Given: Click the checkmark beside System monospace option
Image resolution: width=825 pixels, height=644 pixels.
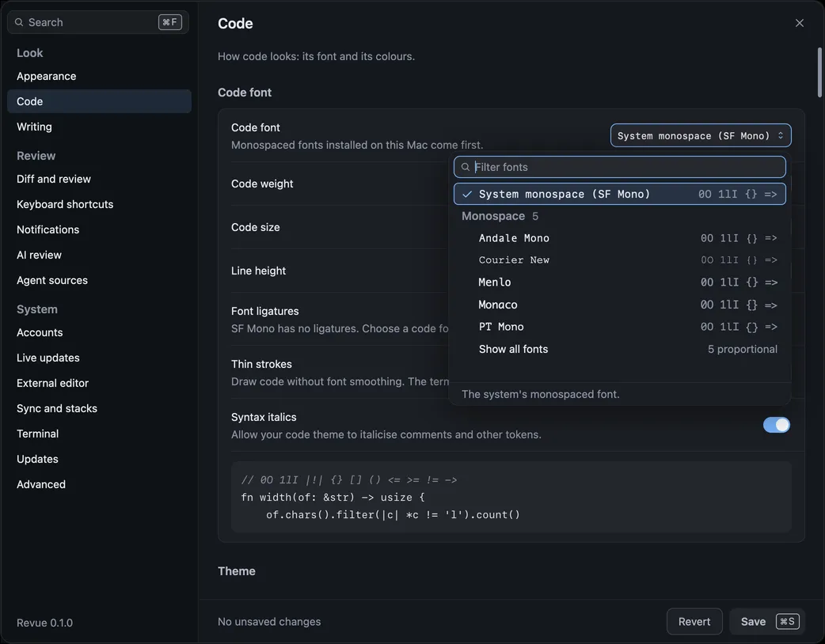Looking at the screenshot, I should click(466, 194).
